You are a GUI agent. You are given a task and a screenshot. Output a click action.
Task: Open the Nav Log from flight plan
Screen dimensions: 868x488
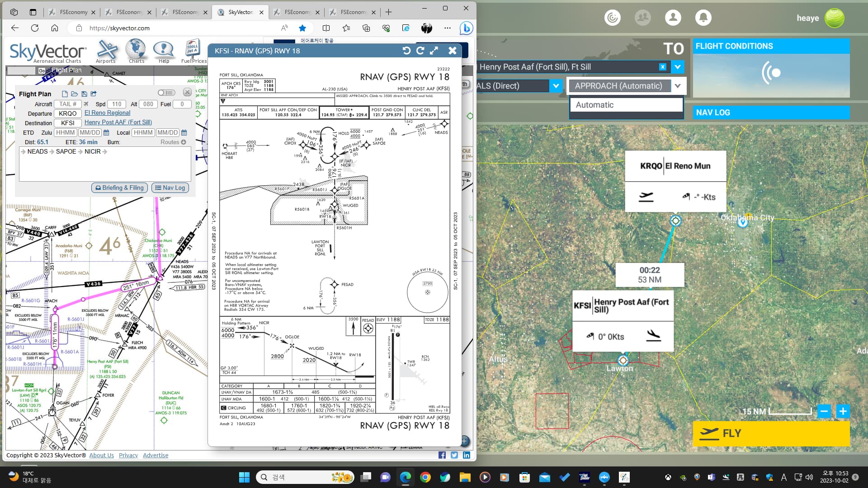point(170,188)
